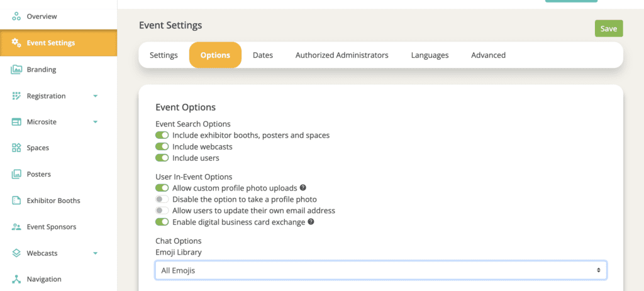
Task: Click help icon next to business card exchange
Action: coord(311,222)
